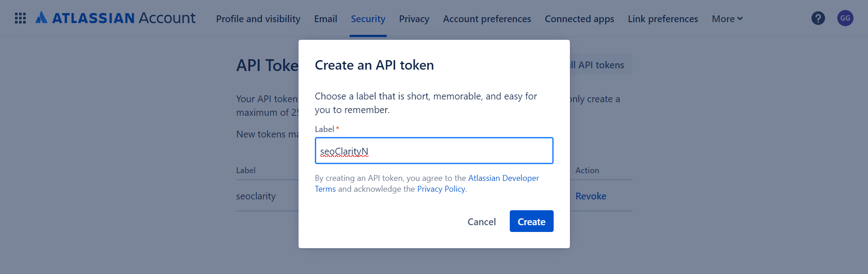Expand the More dropdown menu

tap(727, 19)
